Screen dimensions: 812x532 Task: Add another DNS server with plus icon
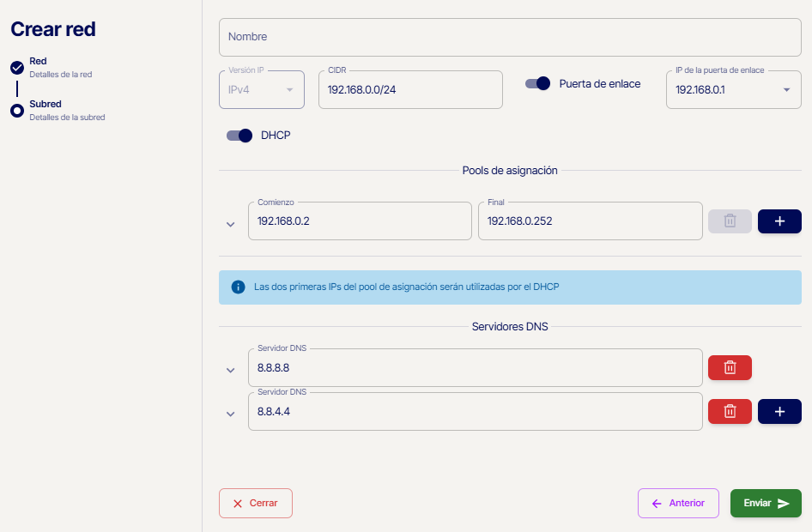pyautogui.click(x=779, y=411)
